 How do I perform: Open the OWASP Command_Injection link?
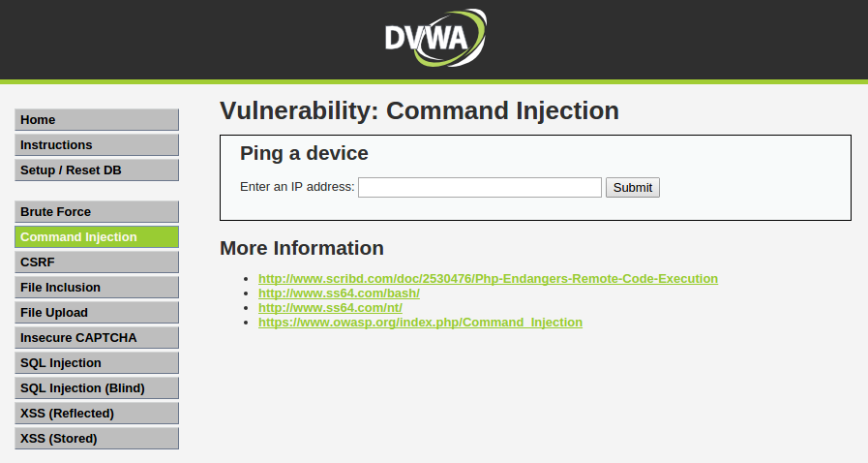pos(420,323)
